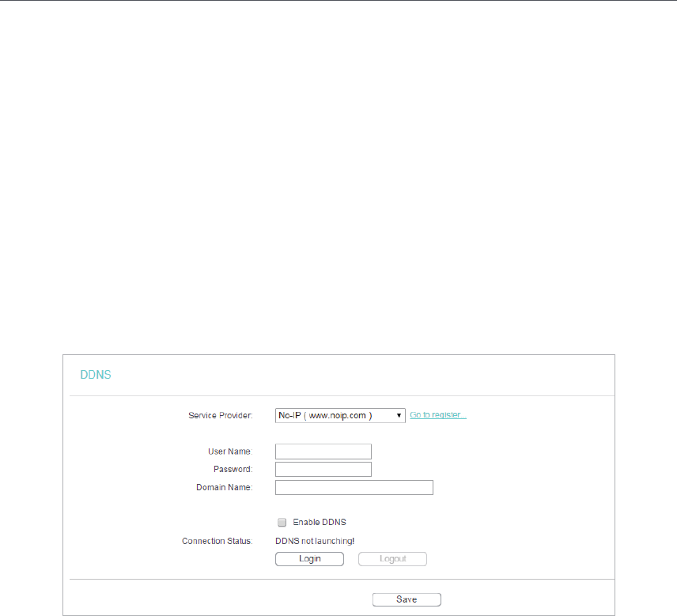Screen dimensions: 677x616
Task: Click the DDNS section heading
Action: click(96, 375)
